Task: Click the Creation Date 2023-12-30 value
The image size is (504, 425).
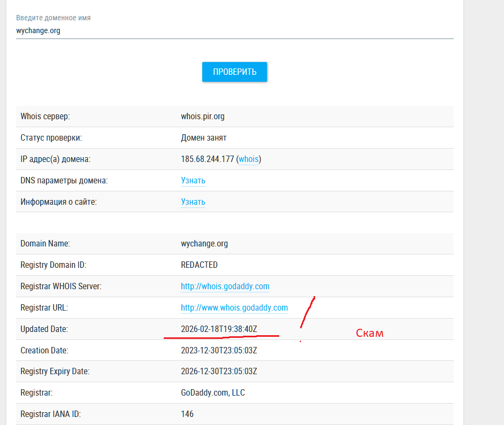Action: click(219, 350)
